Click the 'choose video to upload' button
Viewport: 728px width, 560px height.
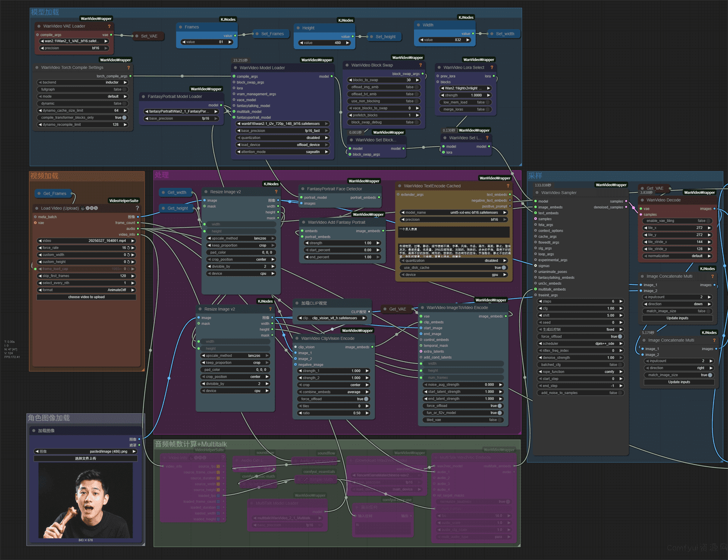click(x=86, y=297)
